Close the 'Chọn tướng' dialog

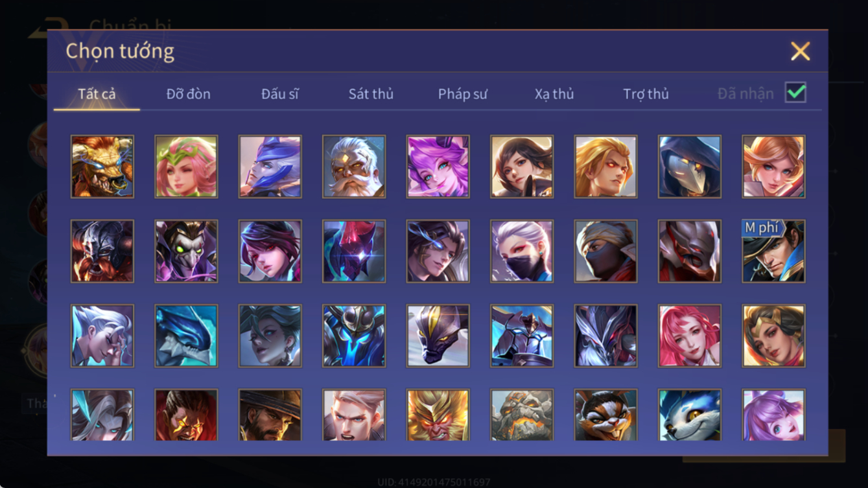point(801,51)
